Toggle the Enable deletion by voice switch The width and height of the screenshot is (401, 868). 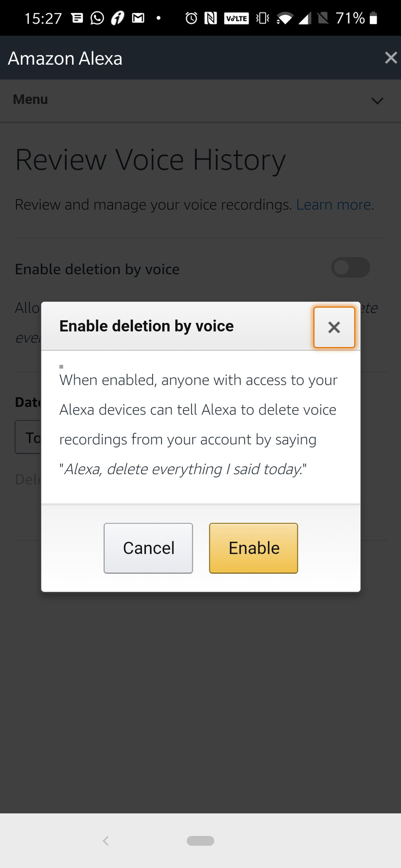pyautogui.click(x=350, y=268)
